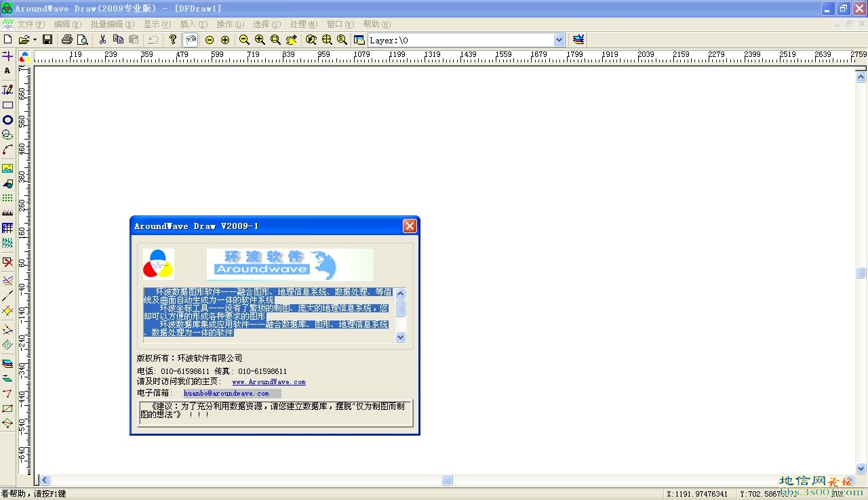
Task: Click the 版权所有:环波软件有限公司 text
Action: 189,358
